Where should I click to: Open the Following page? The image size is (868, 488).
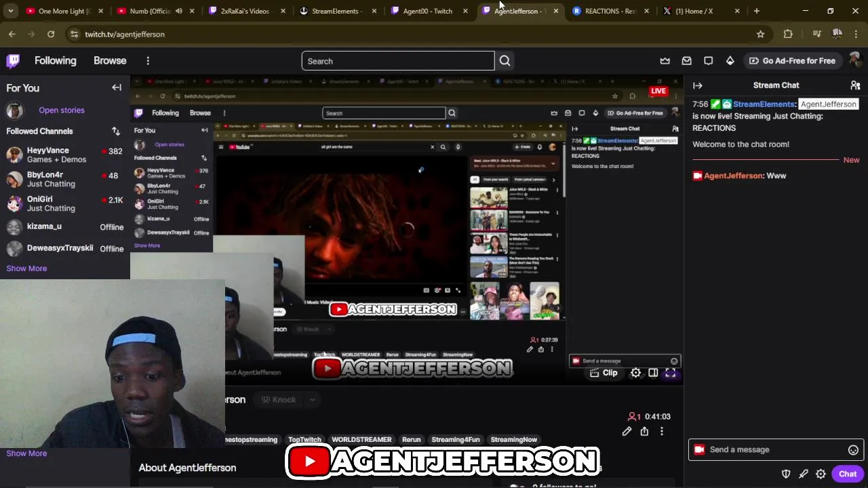(56, 61)
